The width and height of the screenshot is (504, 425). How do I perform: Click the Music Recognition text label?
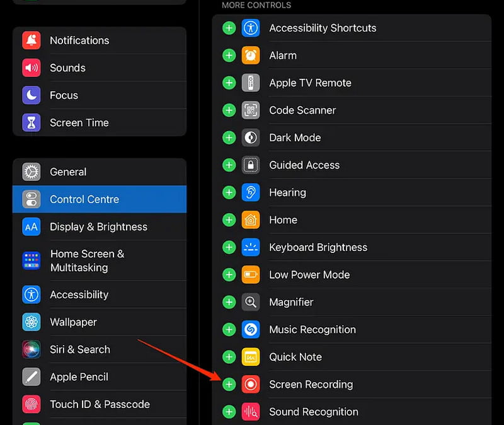[x=312, y=329]
